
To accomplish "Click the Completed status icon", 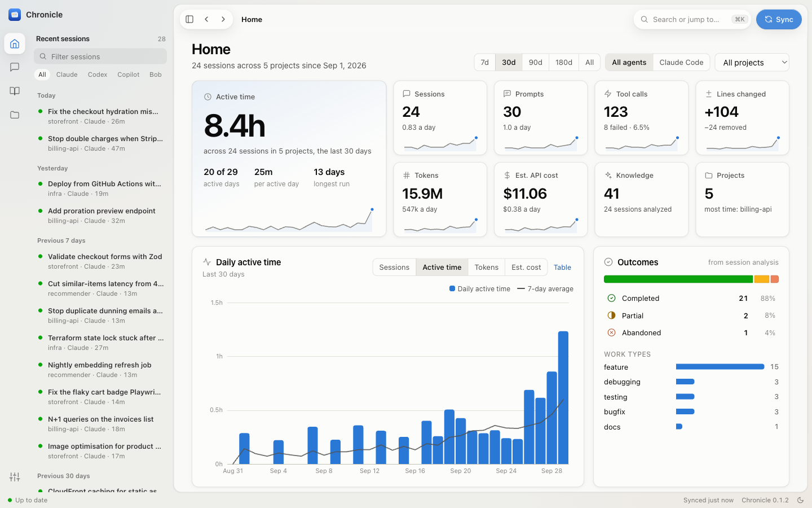I will (611, 298).
